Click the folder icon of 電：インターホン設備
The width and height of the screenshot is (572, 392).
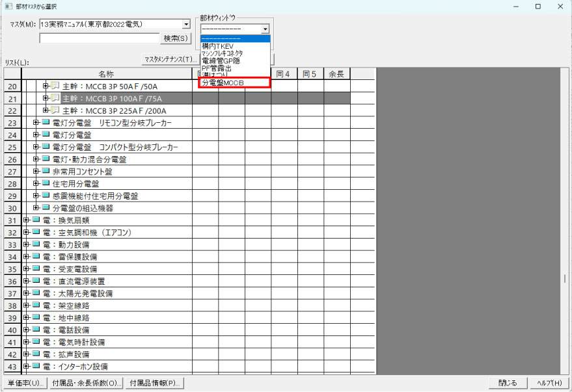(36, 366)
